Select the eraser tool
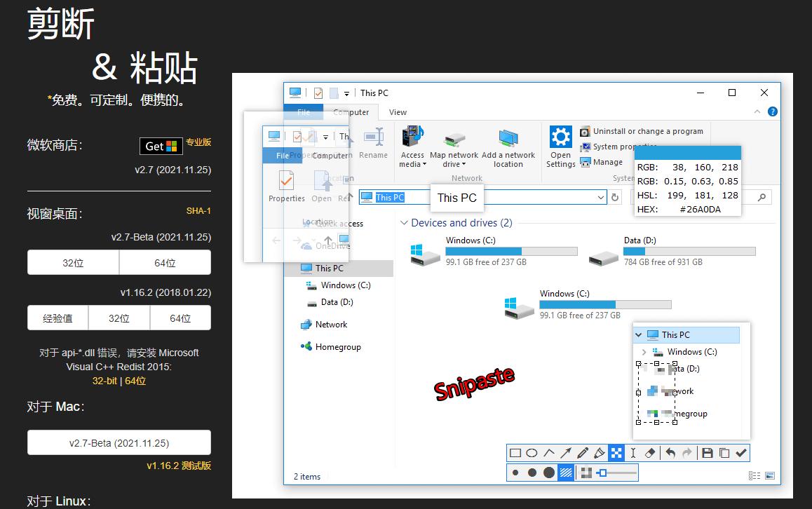812x509 pixels. pyautogui.click(x=650, y=452)
